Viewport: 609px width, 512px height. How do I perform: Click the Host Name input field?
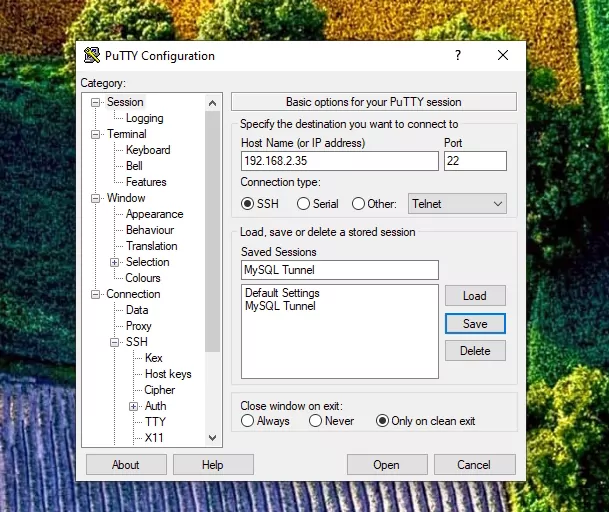tap(339, 161)
